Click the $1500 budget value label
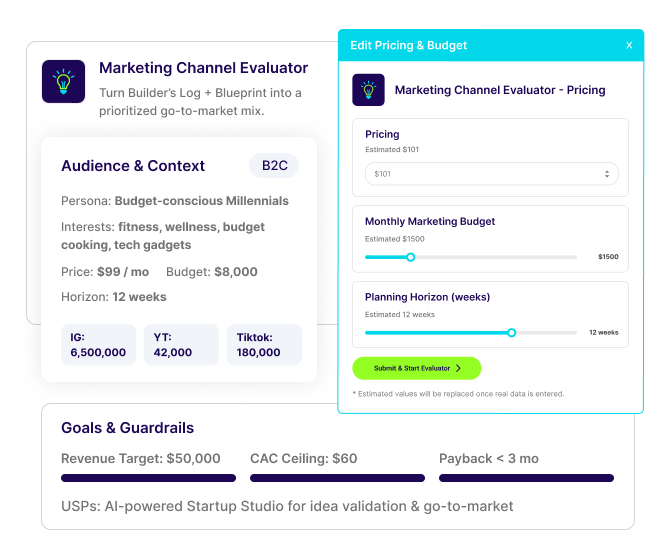The width and height of the screenshot is (670, 560). pyautogui.click(x=608, y=257)
